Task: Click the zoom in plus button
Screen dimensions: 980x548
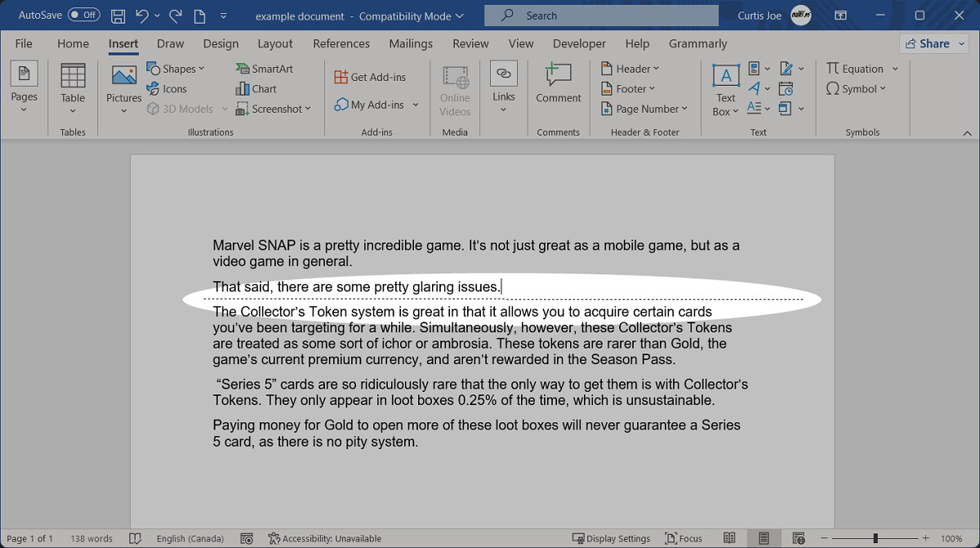Action: pyautogui.click(x=926, y=538)
